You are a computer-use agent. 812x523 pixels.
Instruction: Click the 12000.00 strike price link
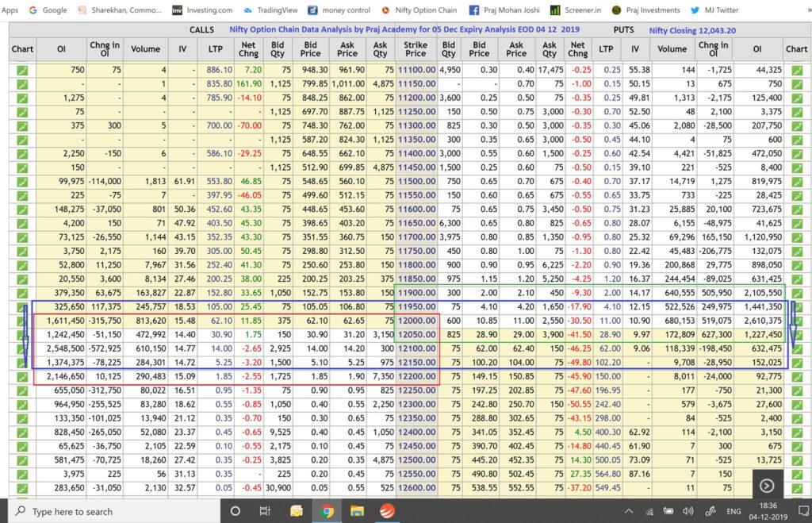pos(416,321)
